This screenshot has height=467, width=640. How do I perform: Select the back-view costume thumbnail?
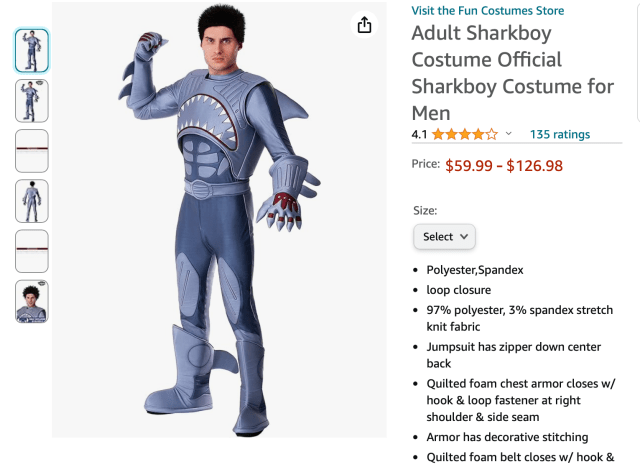pos(32,201)
